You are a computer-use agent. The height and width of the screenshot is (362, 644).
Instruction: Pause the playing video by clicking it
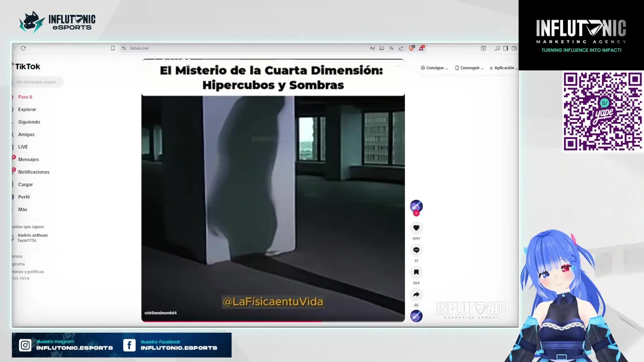pyautogui.click(x=273, y=201)
